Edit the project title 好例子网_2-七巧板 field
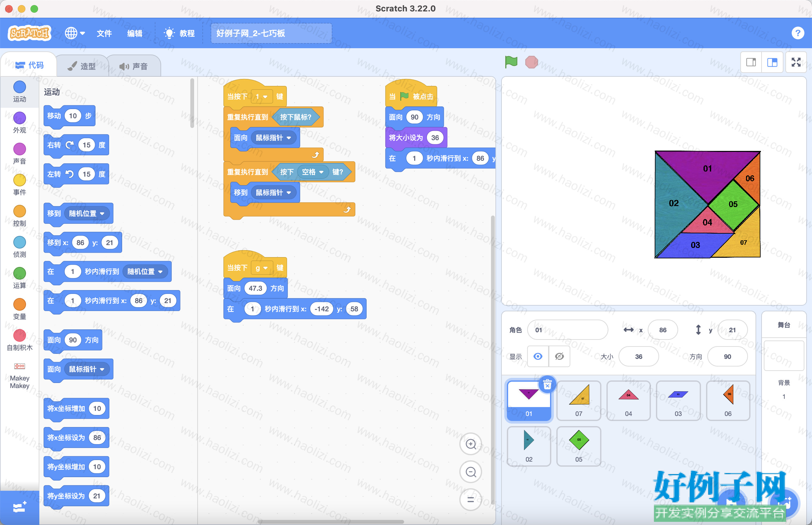This screenshot has height=525, width=812. click(272, 33)
